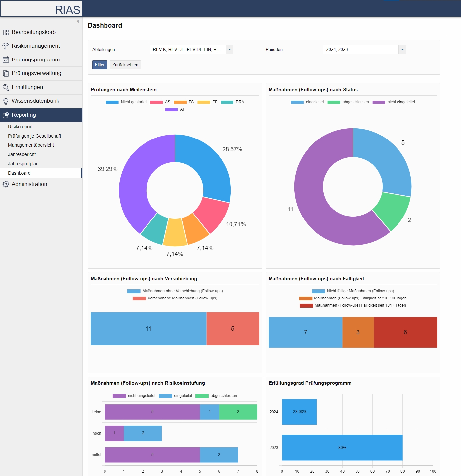The height and width of the screenshot is (476, 461).
Task: Click the 2024 bar showing 23,08%
Action: [x=299, y=412]
